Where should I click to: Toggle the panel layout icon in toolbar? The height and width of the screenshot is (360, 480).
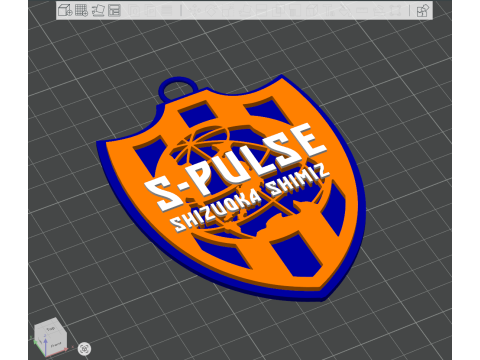click(x=114, y=10)
